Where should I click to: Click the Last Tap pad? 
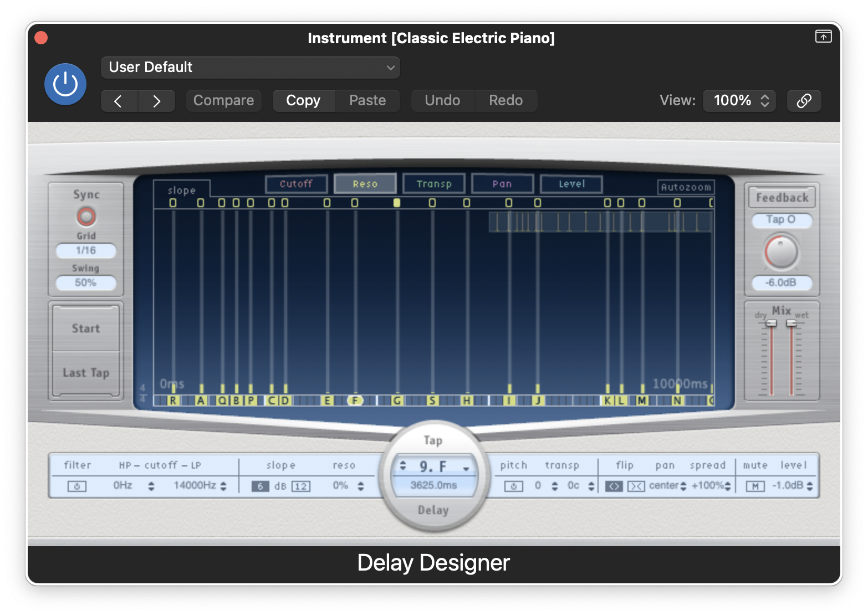click(86, 373)
